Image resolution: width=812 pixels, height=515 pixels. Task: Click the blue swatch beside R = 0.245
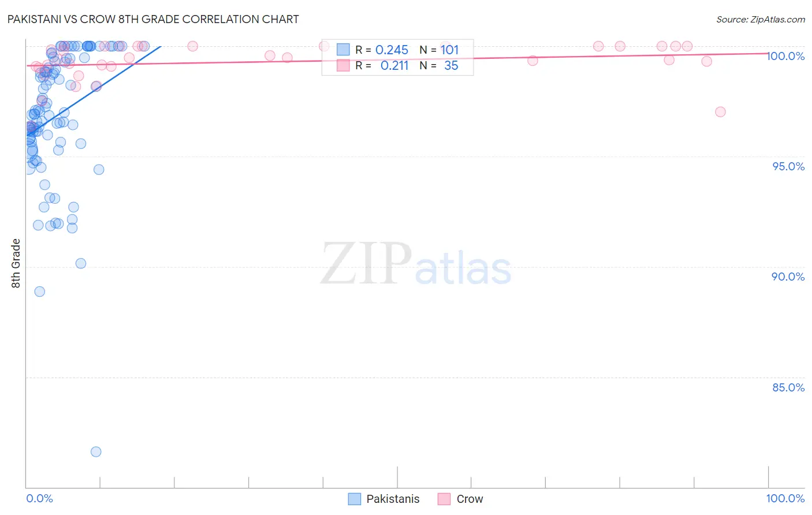[x=343, y=50]
